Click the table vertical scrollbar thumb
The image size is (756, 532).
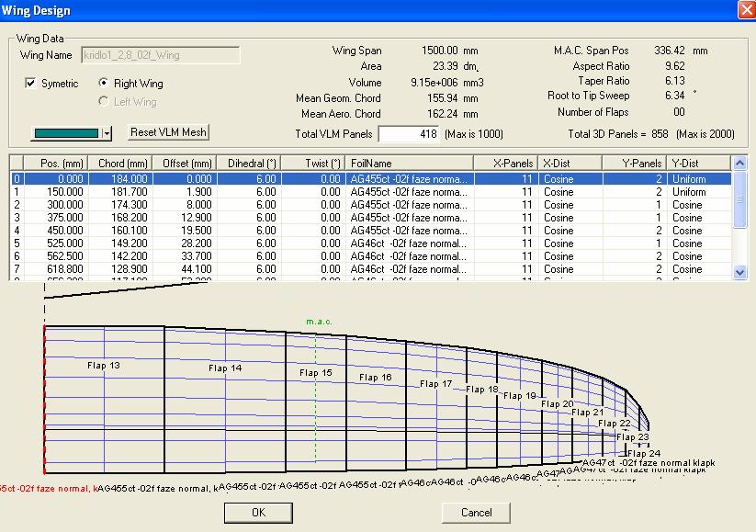click(740, 198)
